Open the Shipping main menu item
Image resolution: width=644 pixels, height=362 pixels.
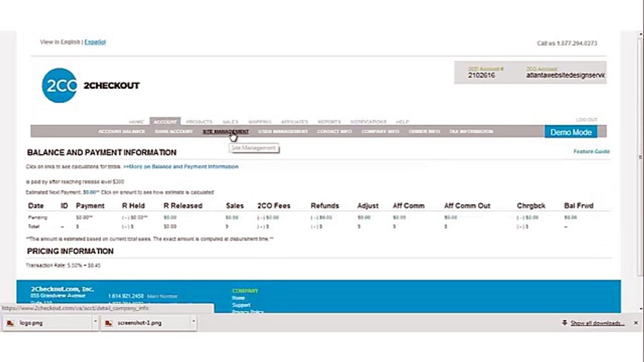(x=260, y=122)
